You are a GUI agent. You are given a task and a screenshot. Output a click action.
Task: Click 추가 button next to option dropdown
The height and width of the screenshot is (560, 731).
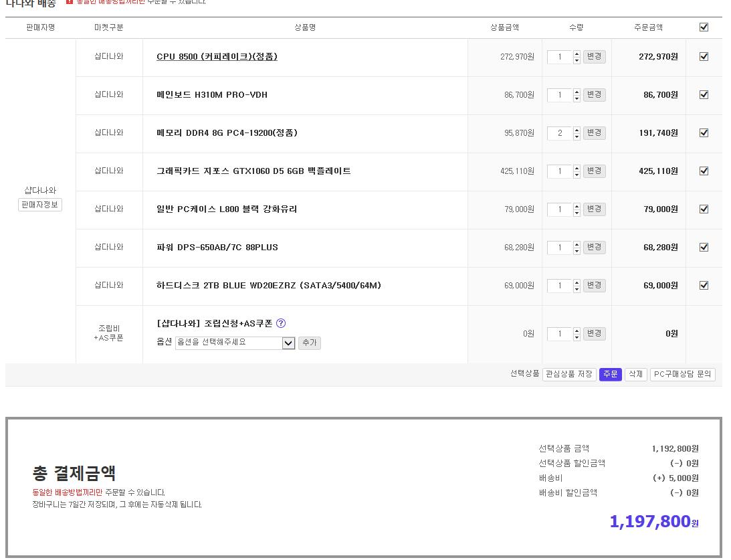tap(309, 343)
